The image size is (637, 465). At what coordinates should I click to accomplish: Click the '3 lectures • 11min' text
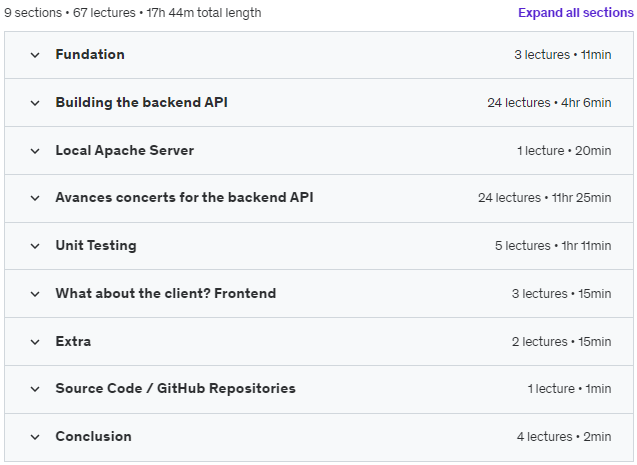click(x=563, y=54)
